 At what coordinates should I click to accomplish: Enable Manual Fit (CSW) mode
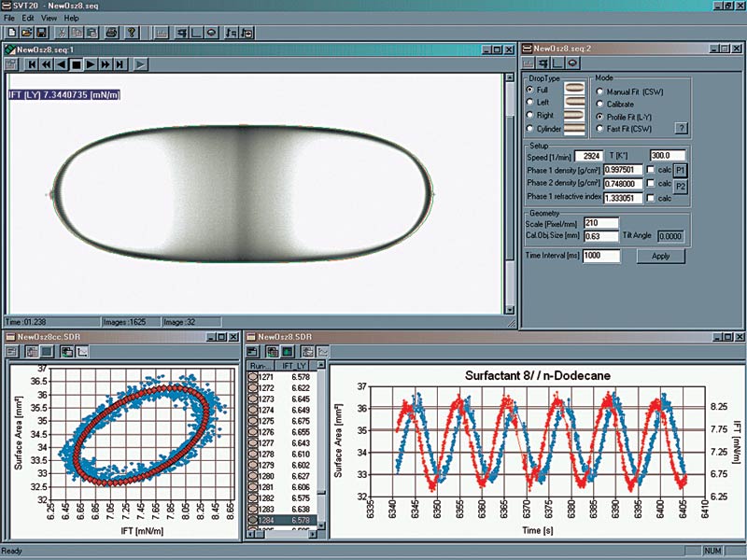click(599, 91)
